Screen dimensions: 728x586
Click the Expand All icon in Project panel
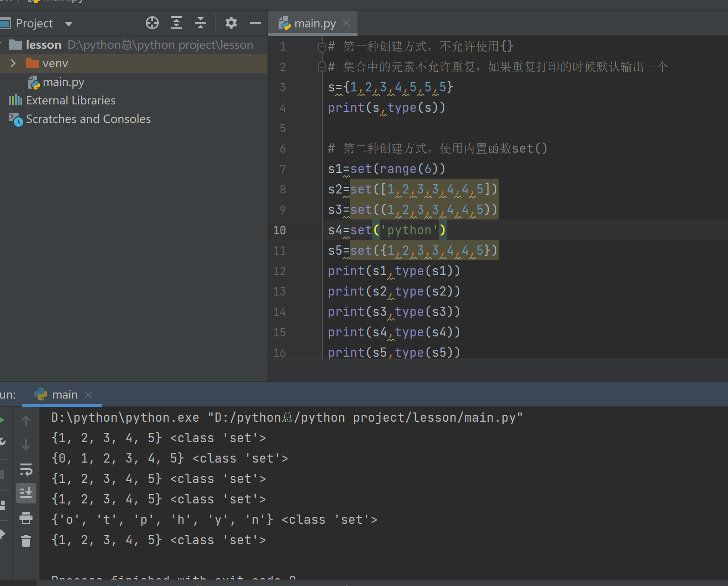(176, 23)
